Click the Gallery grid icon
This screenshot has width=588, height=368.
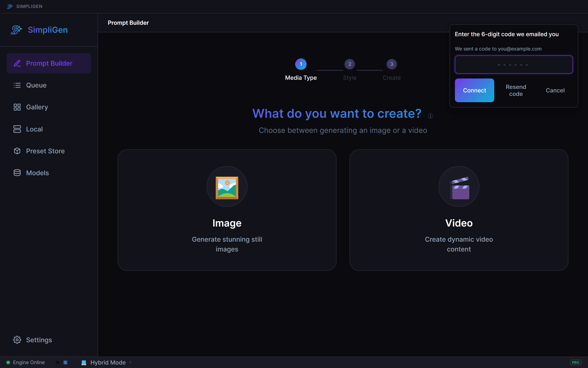point(17,107)
